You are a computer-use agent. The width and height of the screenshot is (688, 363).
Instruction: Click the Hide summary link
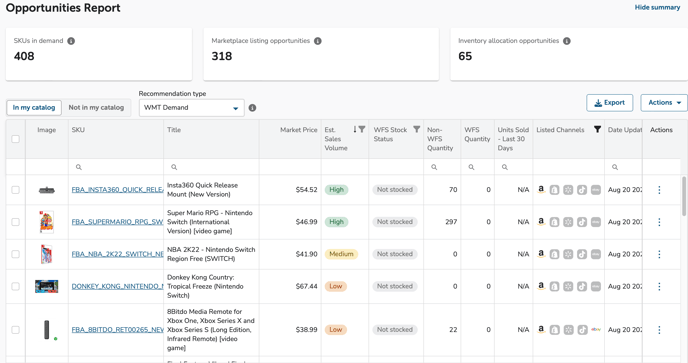[657, 7]
